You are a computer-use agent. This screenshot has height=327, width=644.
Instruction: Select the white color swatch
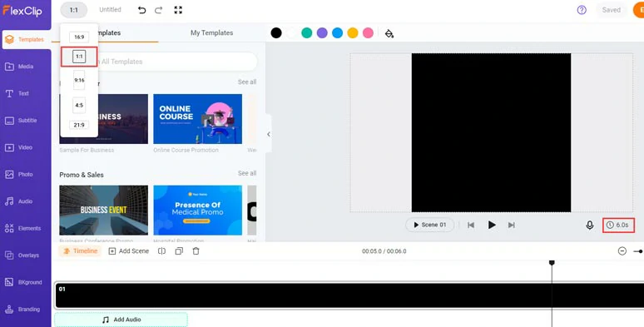(x=291, y=33)
